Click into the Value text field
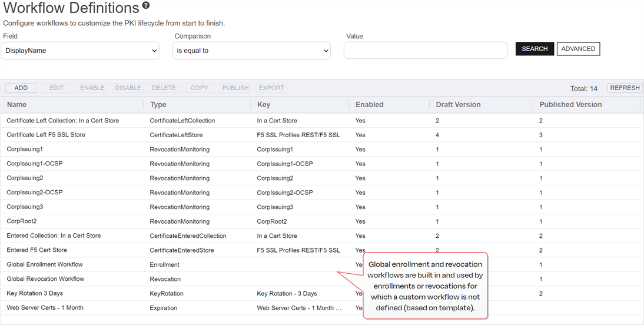Screen dimensions: 644x325 pos(425,51)
